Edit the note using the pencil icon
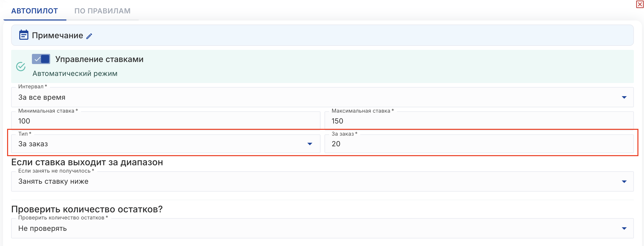Screen dimensions: 644x246 89,36
